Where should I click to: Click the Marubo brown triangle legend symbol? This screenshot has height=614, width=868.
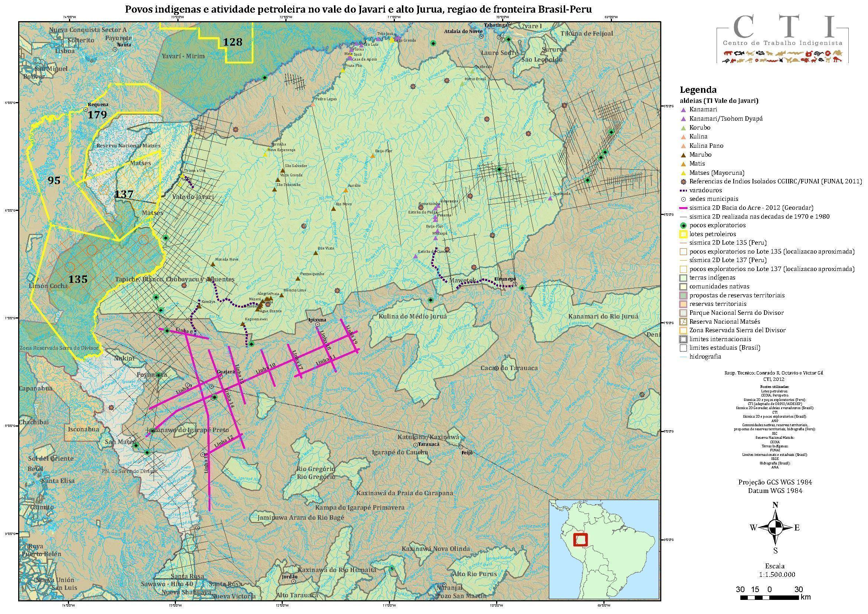click(x=683, y=155)
